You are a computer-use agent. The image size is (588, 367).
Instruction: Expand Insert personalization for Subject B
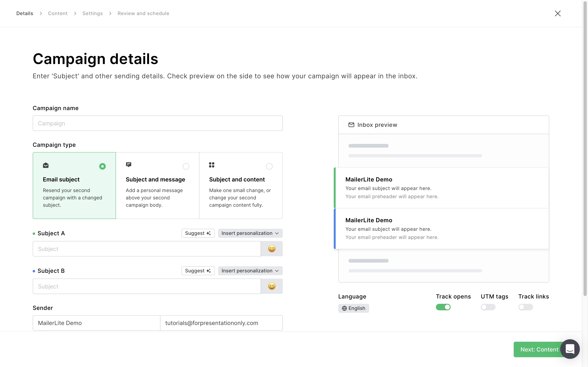coord(250,271)
